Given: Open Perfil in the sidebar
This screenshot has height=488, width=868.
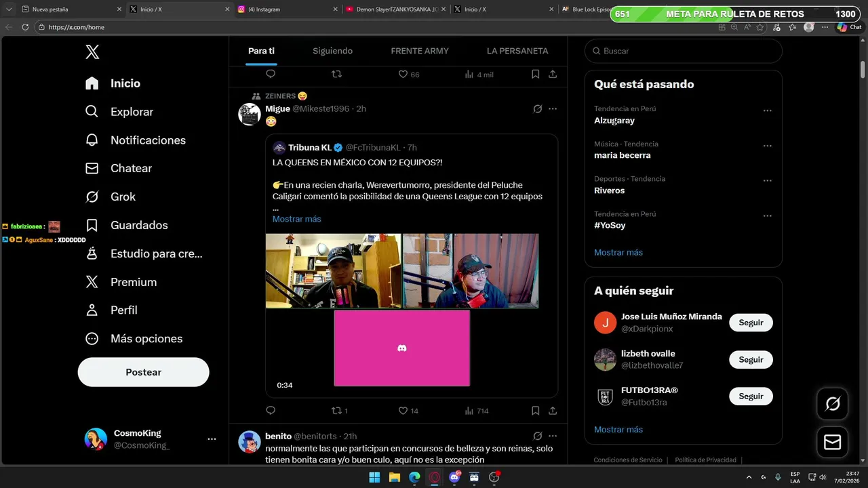Looking at the screenshot, I should point(111,310).
